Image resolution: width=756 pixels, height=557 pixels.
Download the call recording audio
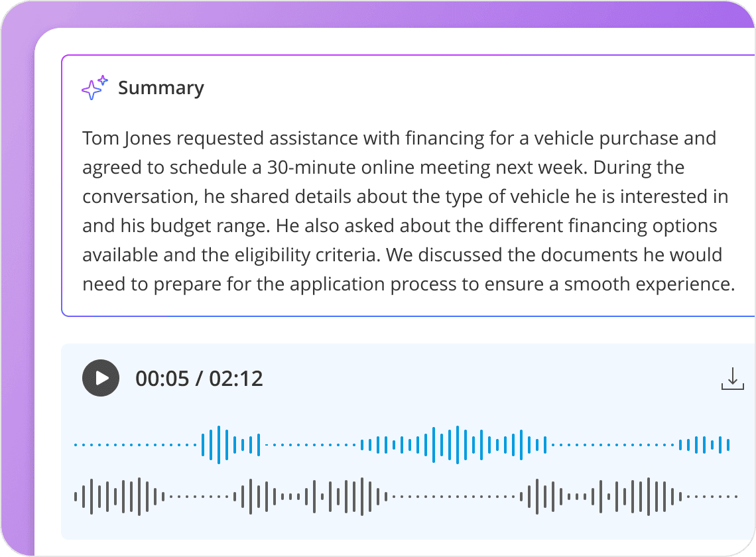732,379
